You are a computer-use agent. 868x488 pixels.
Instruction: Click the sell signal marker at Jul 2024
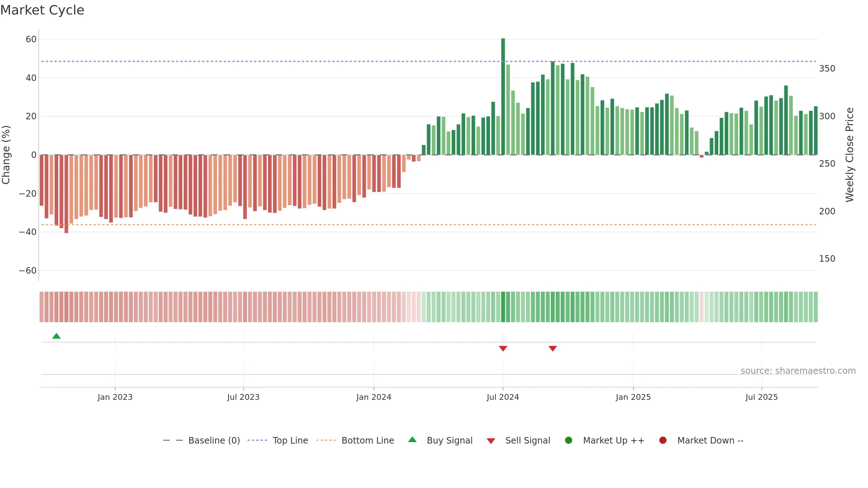503,348
